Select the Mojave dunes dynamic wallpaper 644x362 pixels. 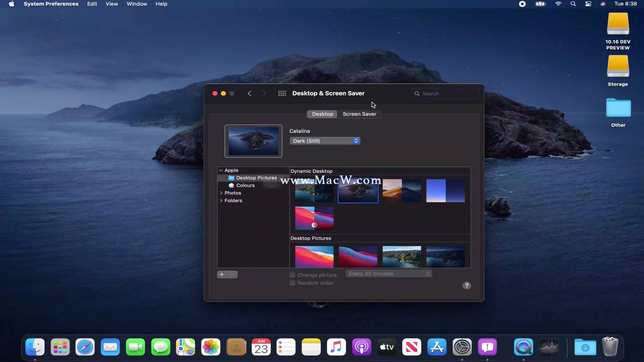pos(402,191)
